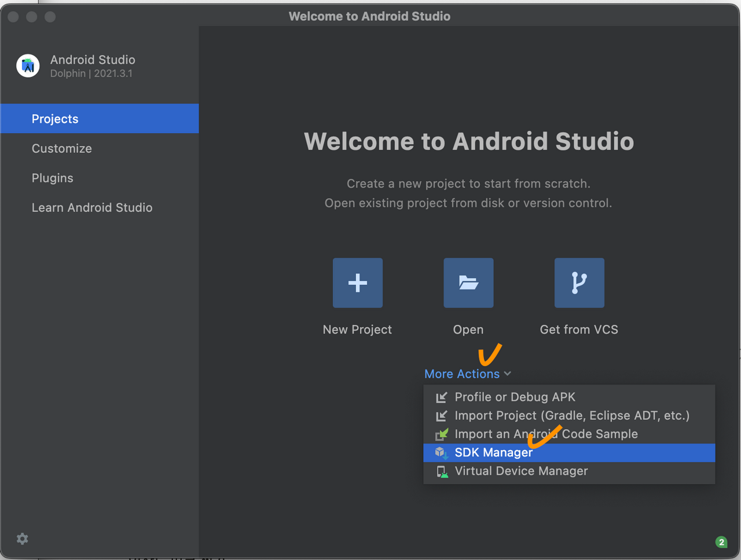Click the window title bar text
Viewport: 741px width, 560px height.
(x=369, y=16)
